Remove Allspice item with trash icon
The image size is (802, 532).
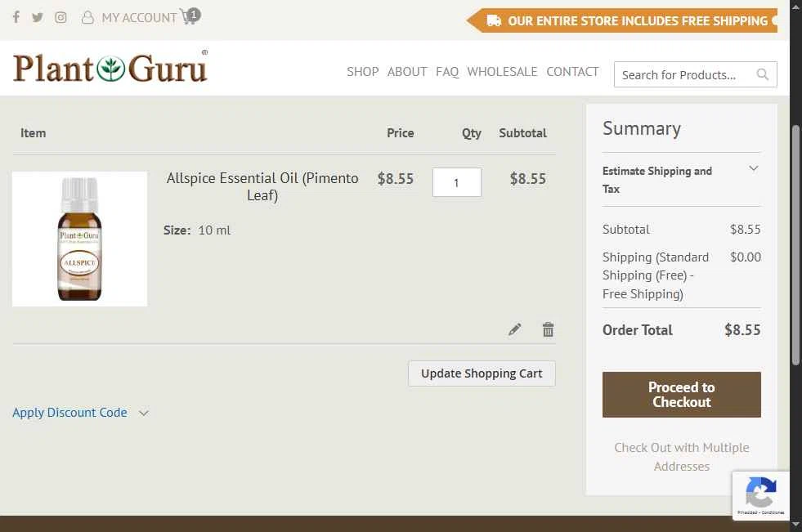pyautogui.click(x=548, y=329)
